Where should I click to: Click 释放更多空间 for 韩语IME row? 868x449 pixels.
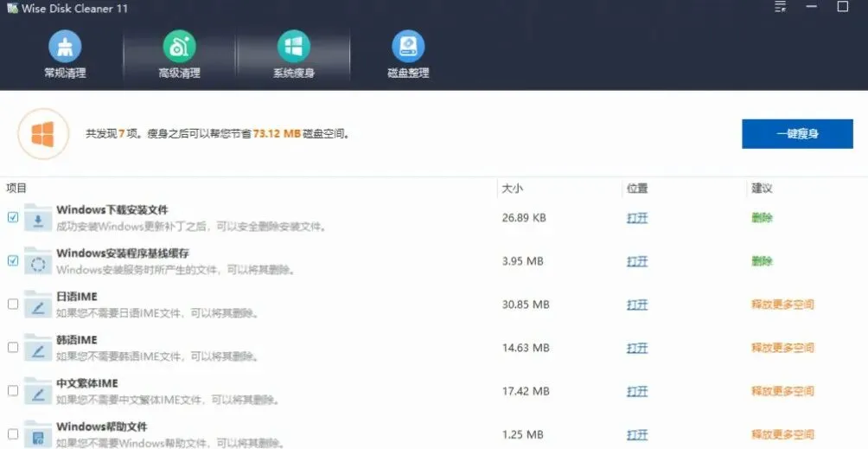tap(782, 348)
